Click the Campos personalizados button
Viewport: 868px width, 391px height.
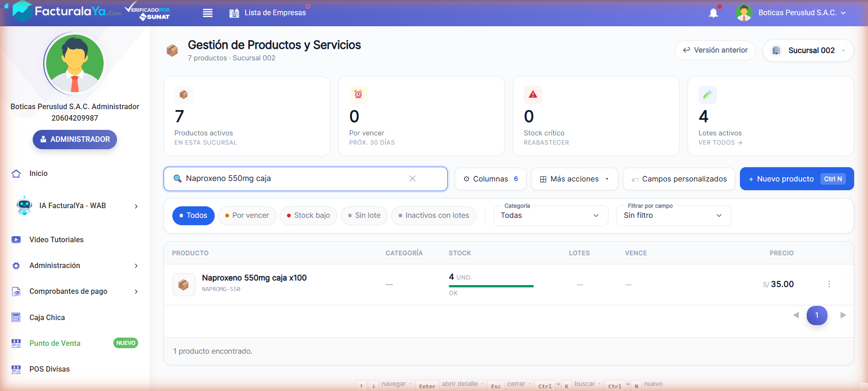679,179
